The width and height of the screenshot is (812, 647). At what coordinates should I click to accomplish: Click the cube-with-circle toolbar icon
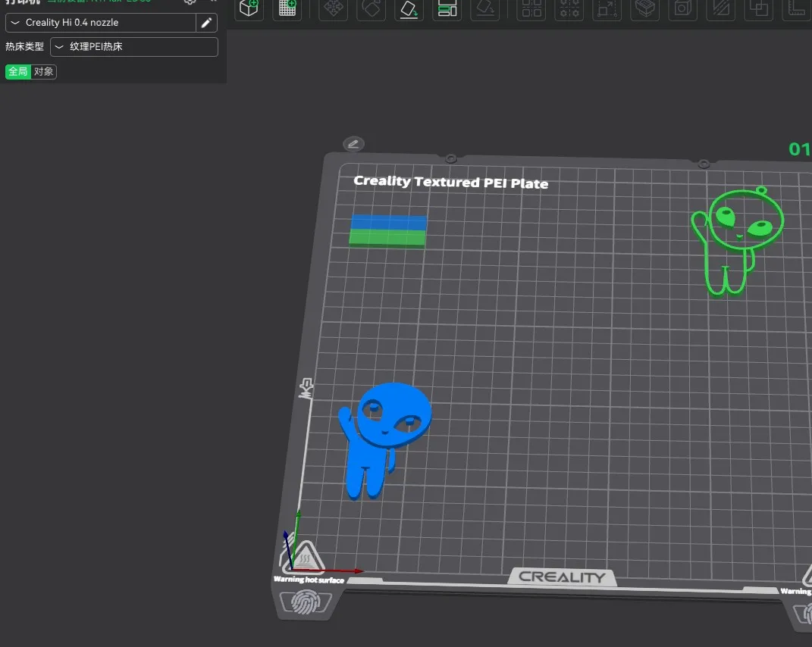point(683,9)
